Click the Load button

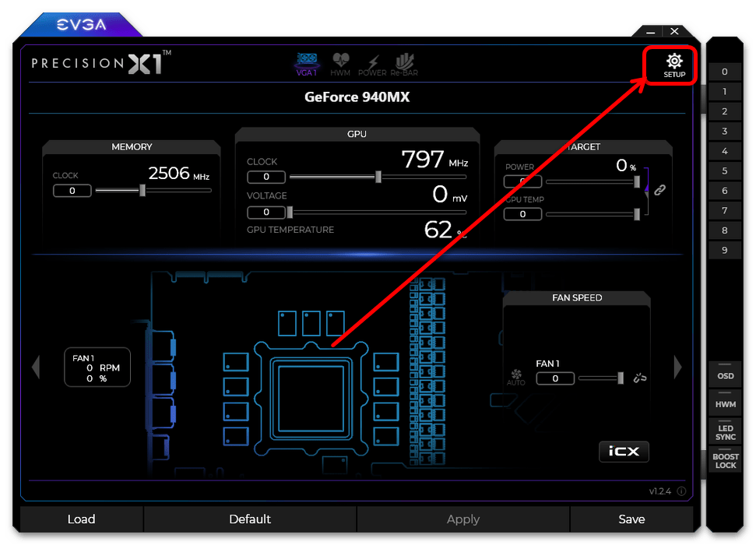[81, 519]
